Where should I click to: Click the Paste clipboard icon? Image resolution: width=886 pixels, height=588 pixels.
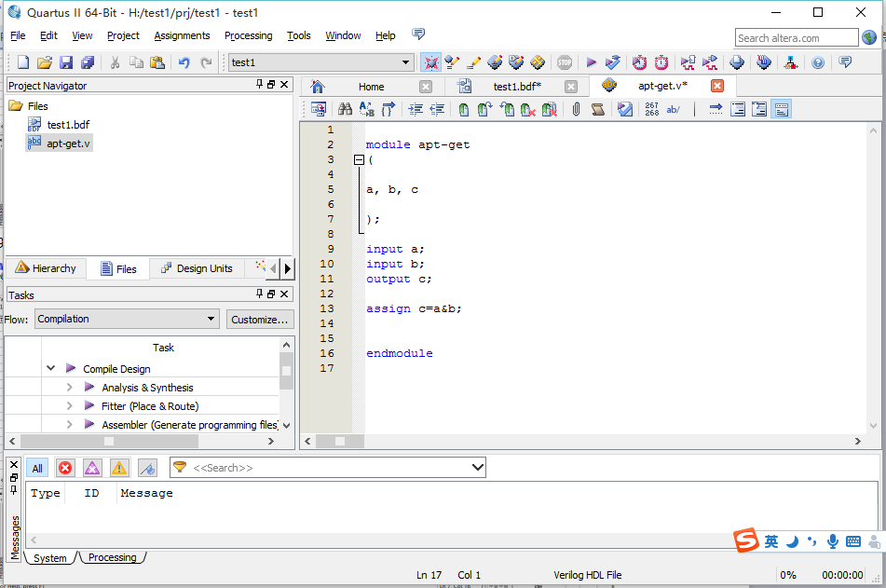(157, 62)
